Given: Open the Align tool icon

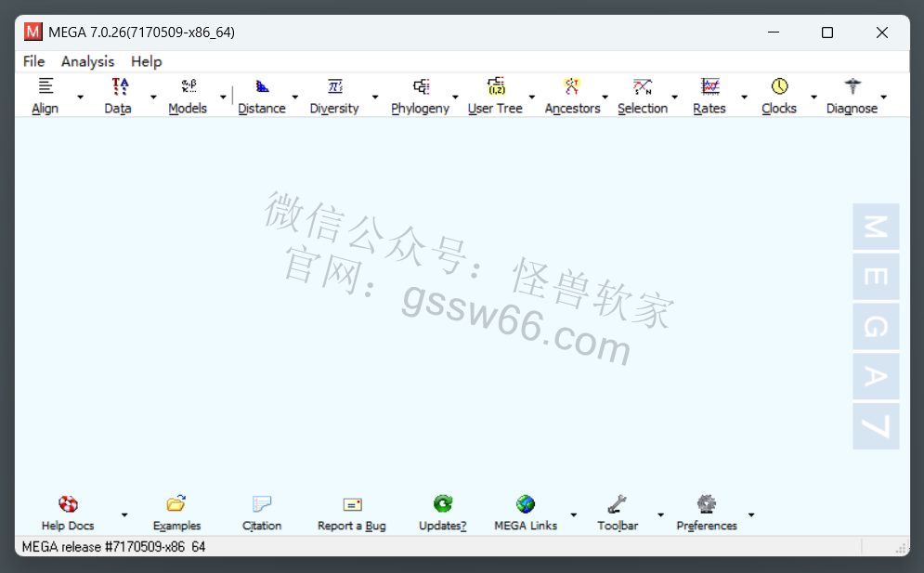Looking at the screenshot, I should tap(46, 86).
